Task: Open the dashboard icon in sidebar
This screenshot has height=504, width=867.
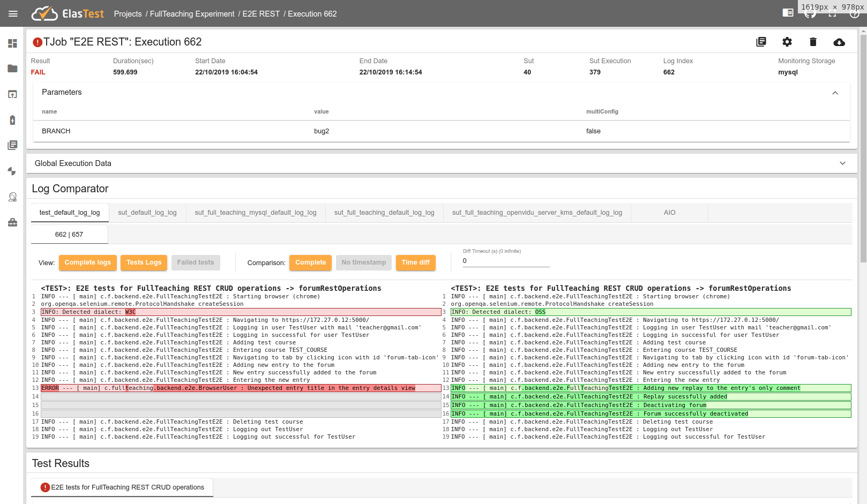Action: pos(12,43)
